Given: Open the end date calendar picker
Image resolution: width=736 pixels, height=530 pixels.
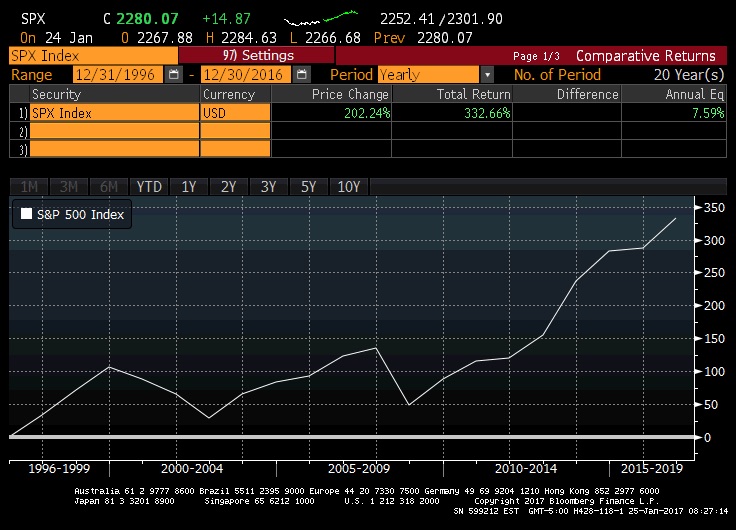Looking at the screenshot, I should [x=302, y=75].
